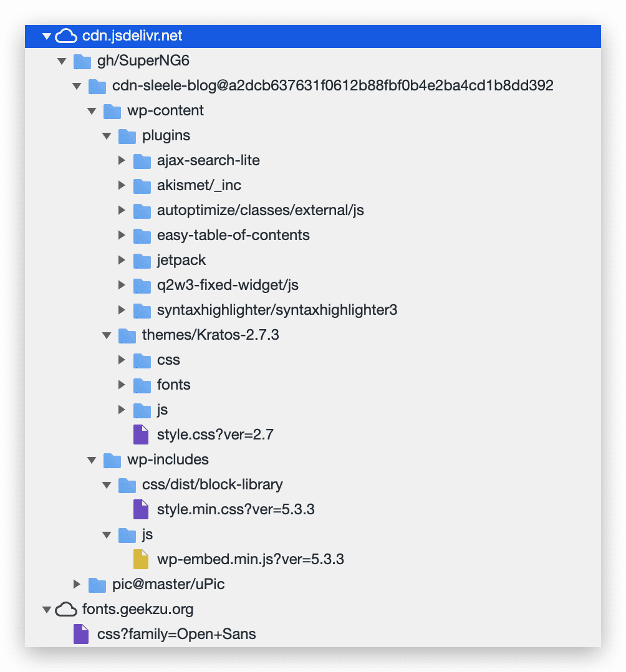Expand the fonts folder
This screenshot has height=672, width=626.
tap(122, 385)
